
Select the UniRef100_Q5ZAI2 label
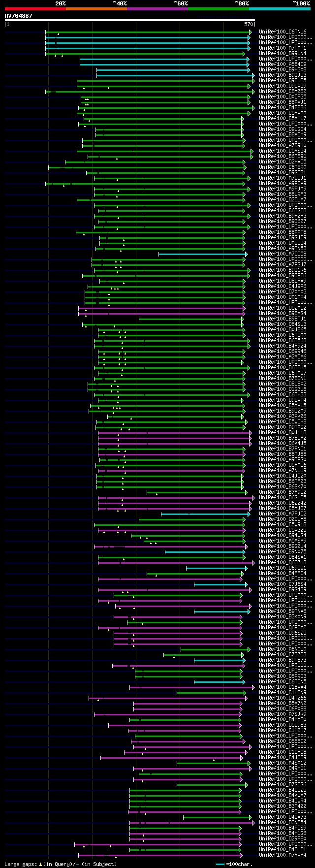coord(283,308)
